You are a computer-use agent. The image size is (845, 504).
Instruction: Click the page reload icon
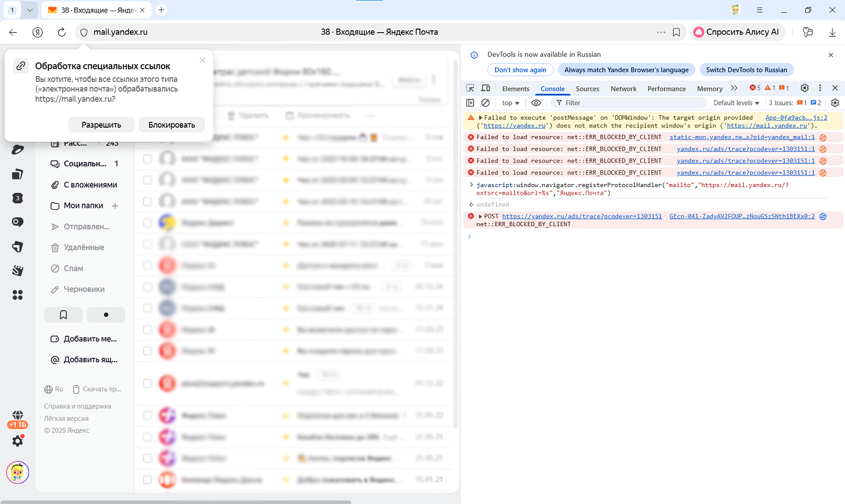pos(62,32)
